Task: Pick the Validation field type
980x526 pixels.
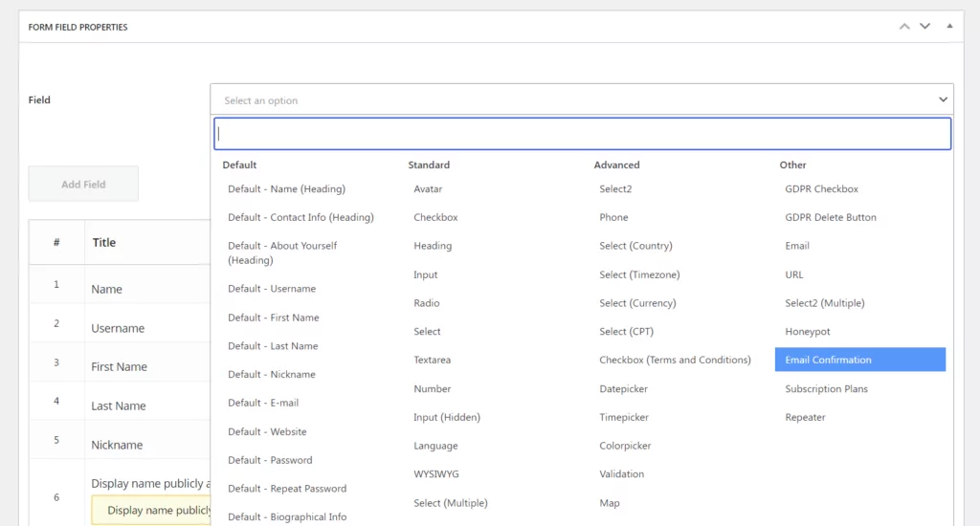Action: pos(621,474)
